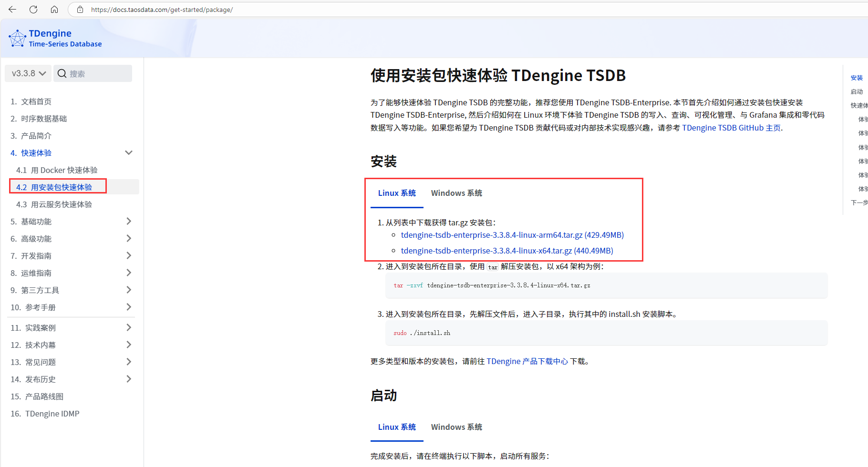
Task: Jump to 启动 in right-side outline
Action: 857,91
